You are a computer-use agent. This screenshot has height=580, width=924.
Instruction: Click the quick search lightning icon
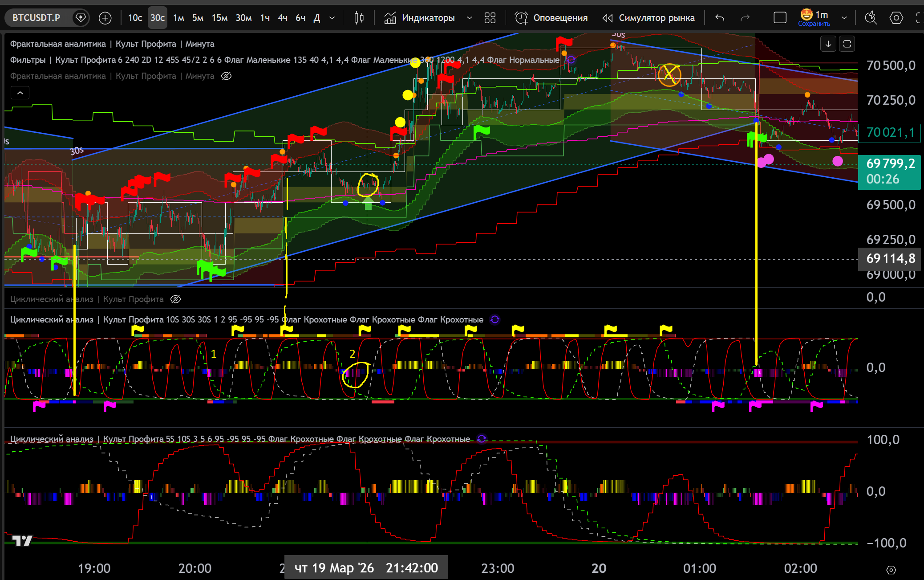(x=871, y=18)
